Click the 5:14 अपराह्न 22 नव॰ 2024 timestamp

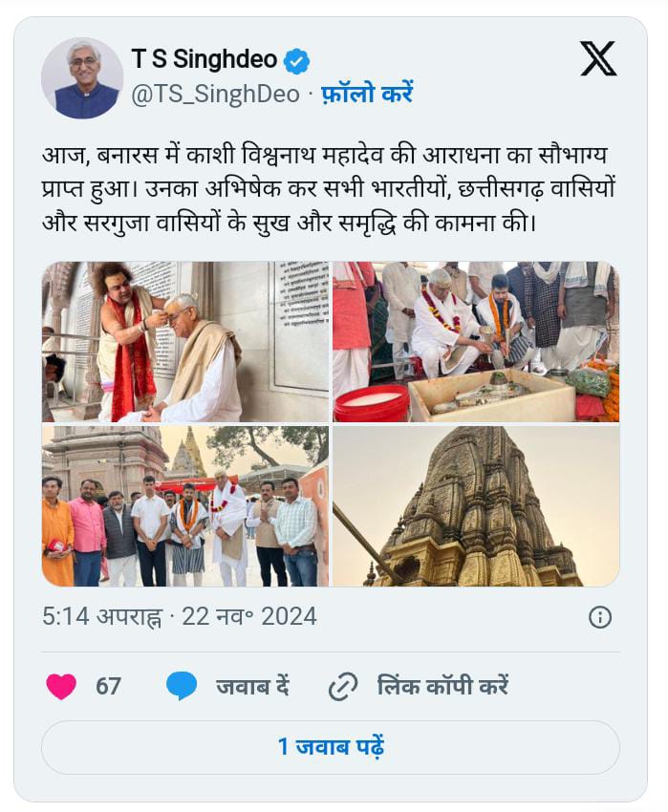click(x=180, y=617)
